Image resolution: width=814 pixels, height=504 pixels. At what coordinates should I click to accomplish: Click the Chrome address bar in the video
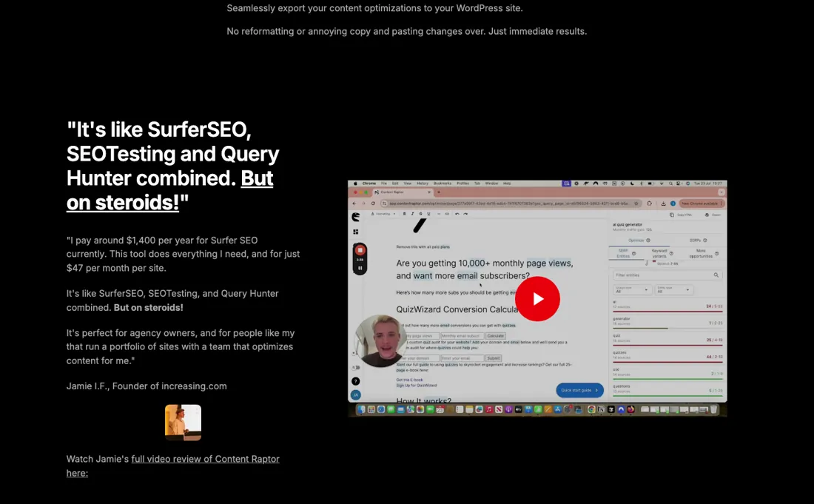[x=512, y=204]
